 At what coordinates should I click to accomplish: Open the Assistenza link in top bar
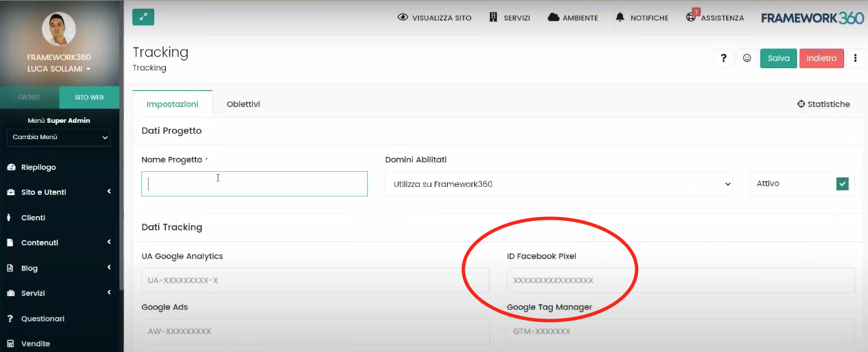coord(715,18)
